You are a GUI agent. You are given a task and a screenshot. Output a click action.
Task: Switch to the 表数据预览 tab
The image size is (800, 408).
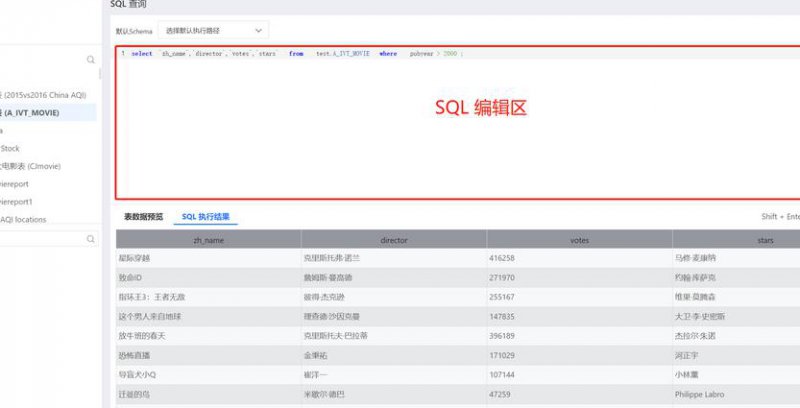click(x=143, y=217)
